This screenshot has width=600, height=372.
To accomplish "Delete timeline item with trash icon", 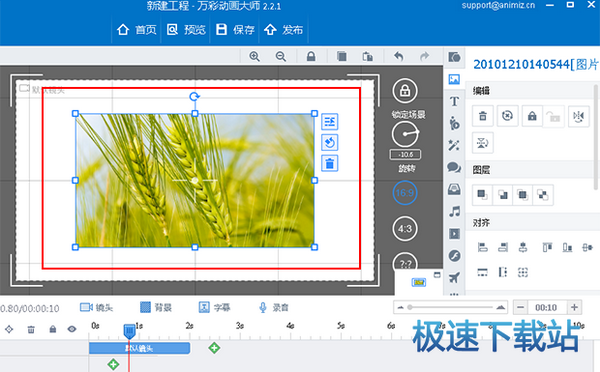I will (31, 329).
